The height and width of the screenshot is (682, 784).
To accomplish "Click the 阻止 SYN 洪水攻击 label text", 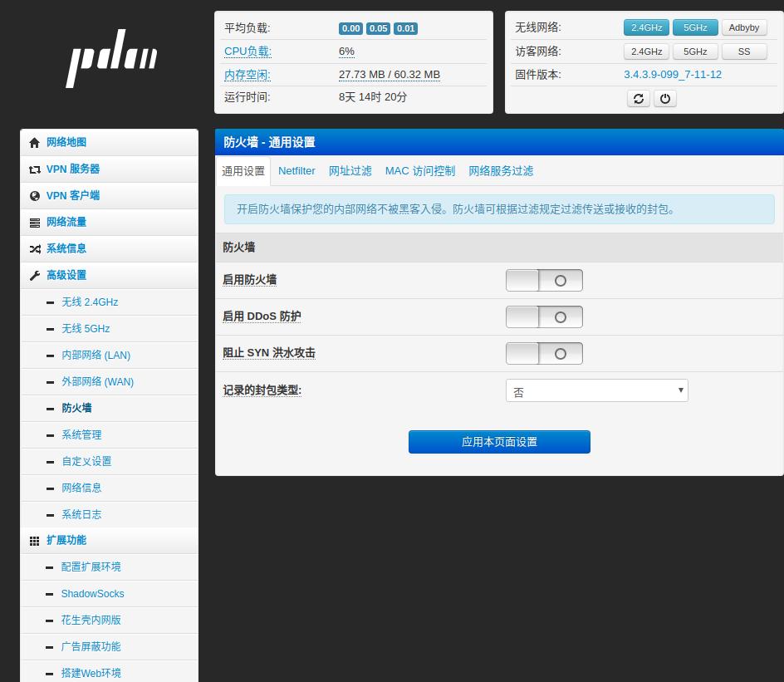I will [x=269, y=353].
